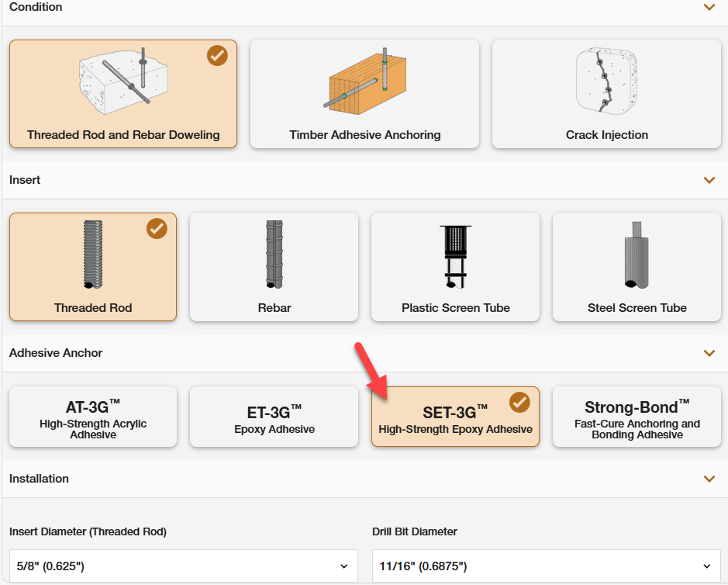Image resolution: width=728 pixels, height=585 pixels.
Task: Click the Crack Injection illustration
Action: point(606,81)
